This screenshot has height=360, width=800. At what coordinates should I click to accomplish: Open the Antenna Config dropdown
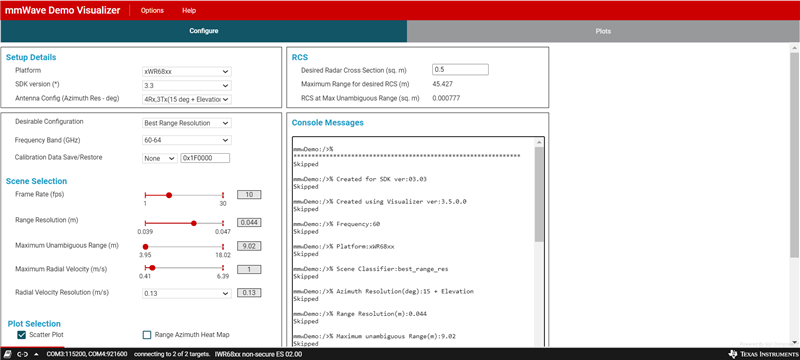[187, 99]
